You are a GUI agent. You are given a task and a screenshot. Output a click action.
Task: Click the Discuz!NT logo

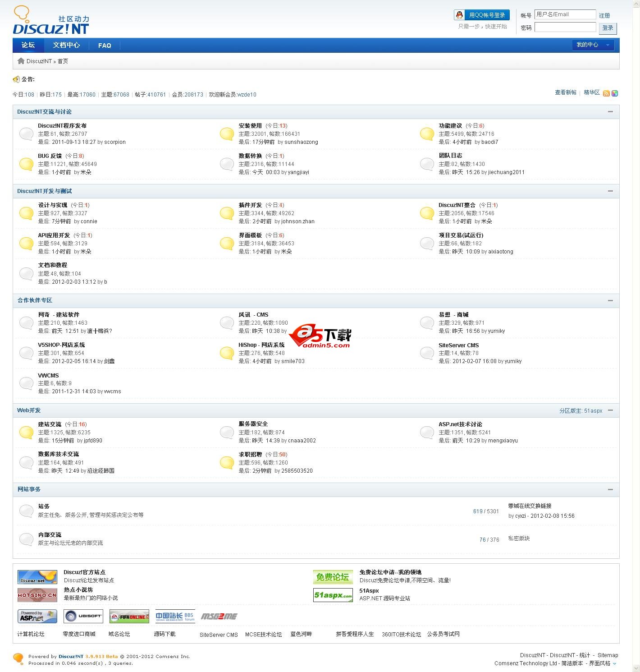coord(51,21)
